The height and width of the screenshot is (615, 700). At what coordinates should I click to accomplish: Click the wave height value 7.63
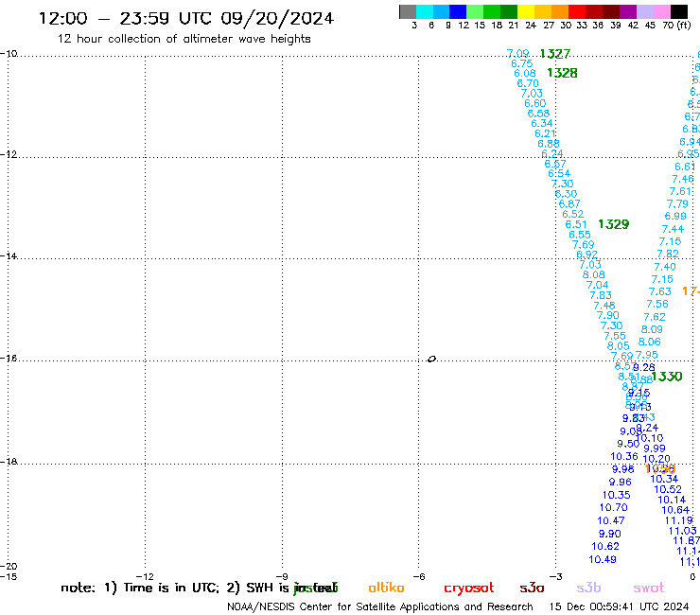tap(660, 291)
